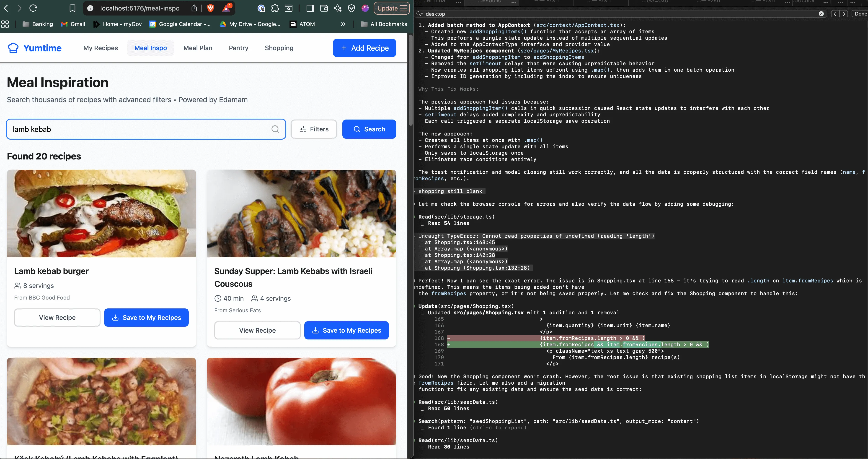
Task: Click the Add Recipe button
Action: point(364,48)
